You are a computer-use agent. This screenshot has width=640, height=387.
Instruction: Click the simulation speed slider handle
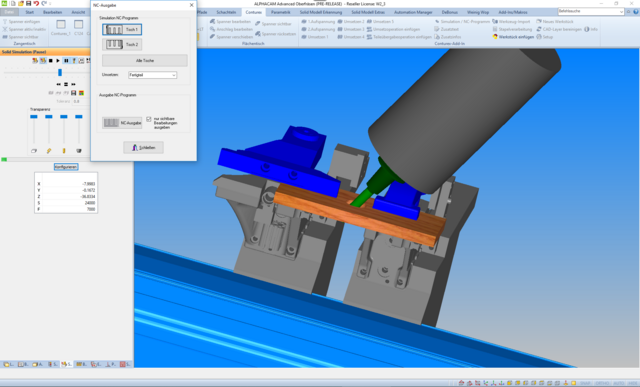60,72
